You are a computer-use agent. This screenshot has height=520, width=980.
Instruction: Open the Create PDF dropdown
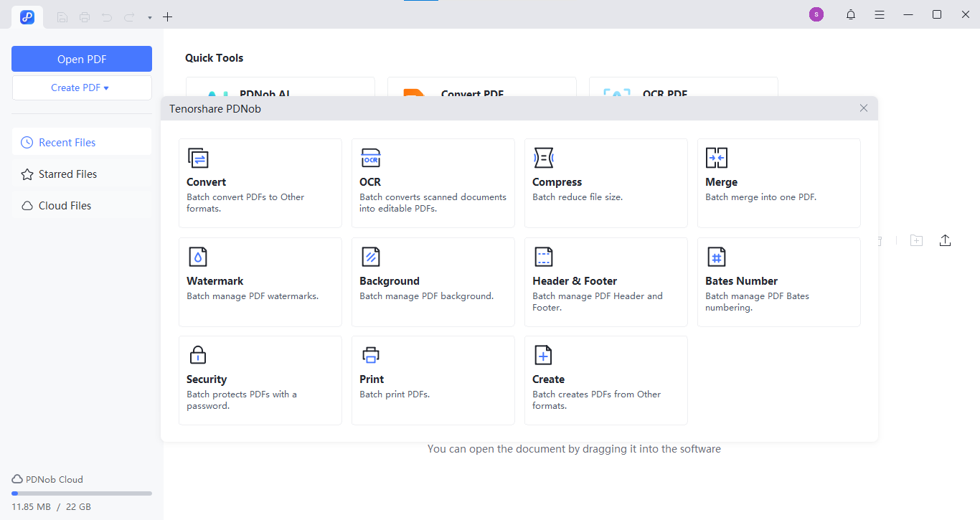coord(82,87)
